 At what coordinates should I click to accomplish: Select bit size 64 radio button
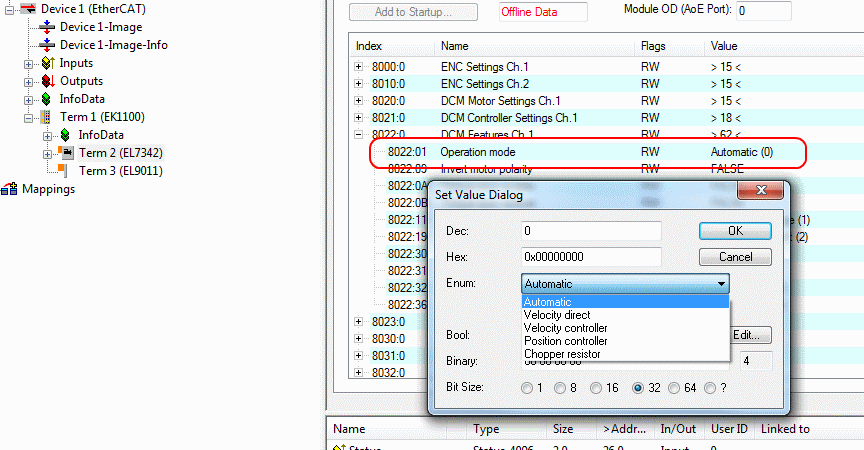click(674, 388)
